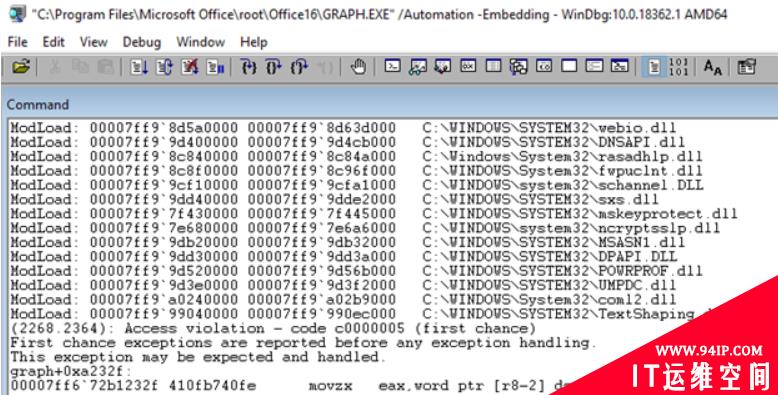Click the rasadhlp.dll ModLoad line

click(x=357, y=157)
